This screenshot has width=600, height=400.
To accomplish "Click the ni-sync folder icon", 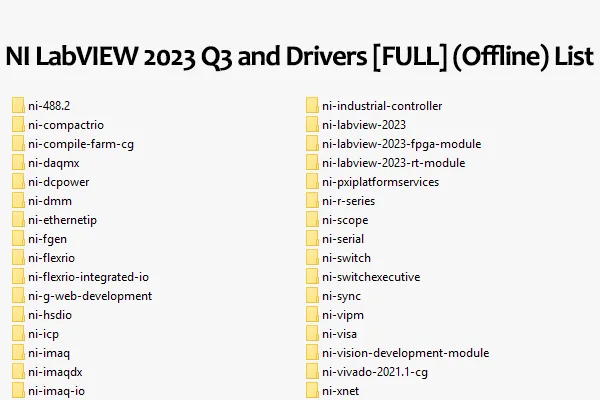I will click(312, 296).
